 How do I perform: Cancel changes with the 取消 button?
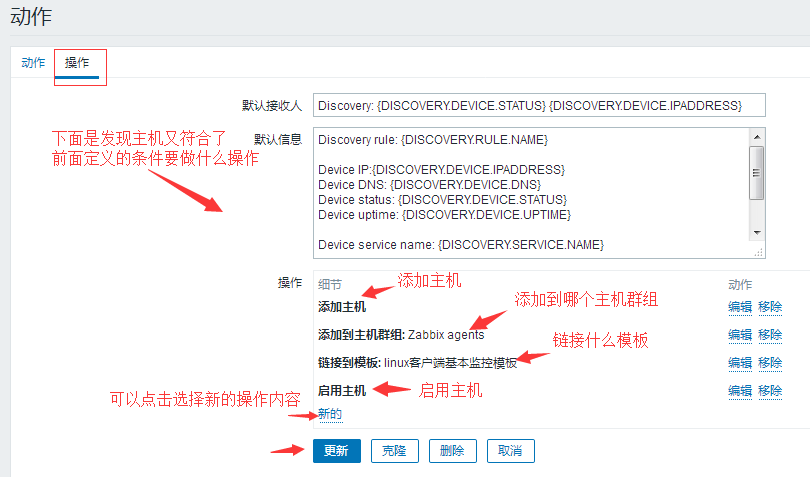[x=510, y=451]
